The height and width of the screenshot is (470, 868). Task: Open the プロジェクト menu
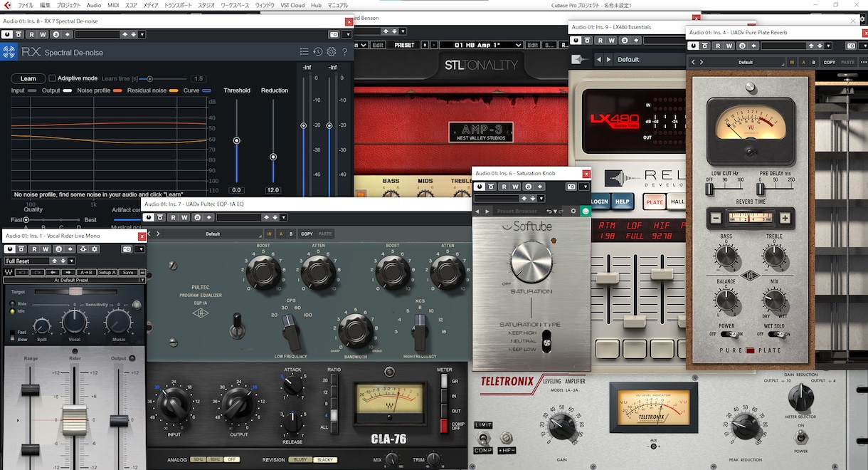click(69, 5)
